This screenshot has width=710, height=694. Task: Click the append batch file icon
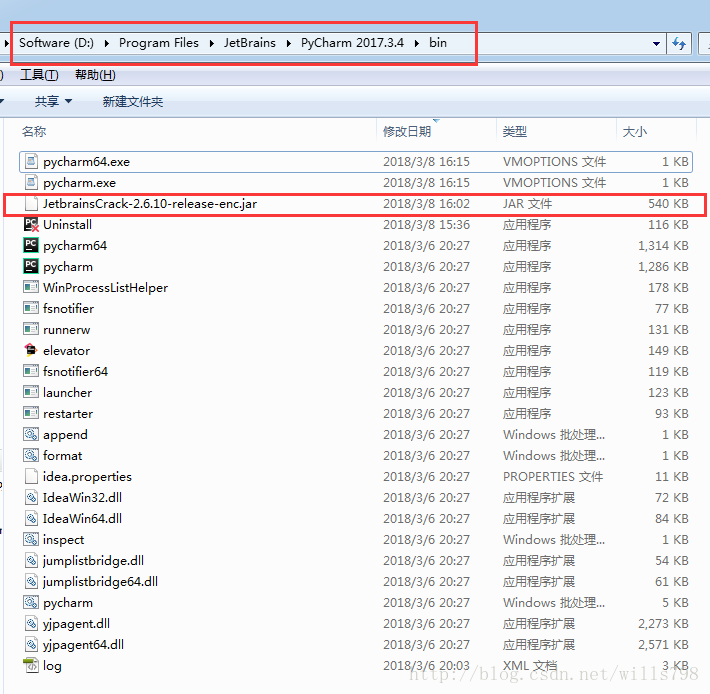click(31, 434)
